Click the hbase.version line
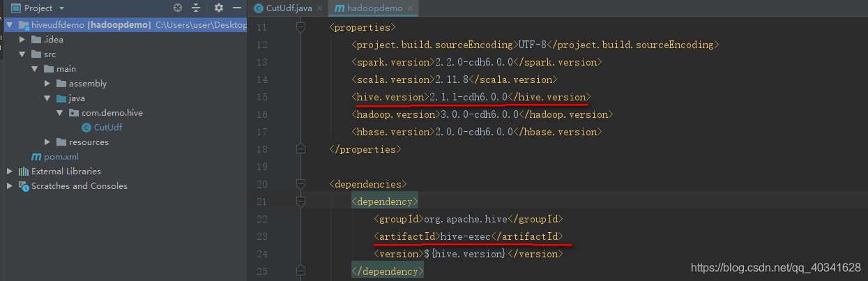 pyautogui.click(x=477, y=132)
